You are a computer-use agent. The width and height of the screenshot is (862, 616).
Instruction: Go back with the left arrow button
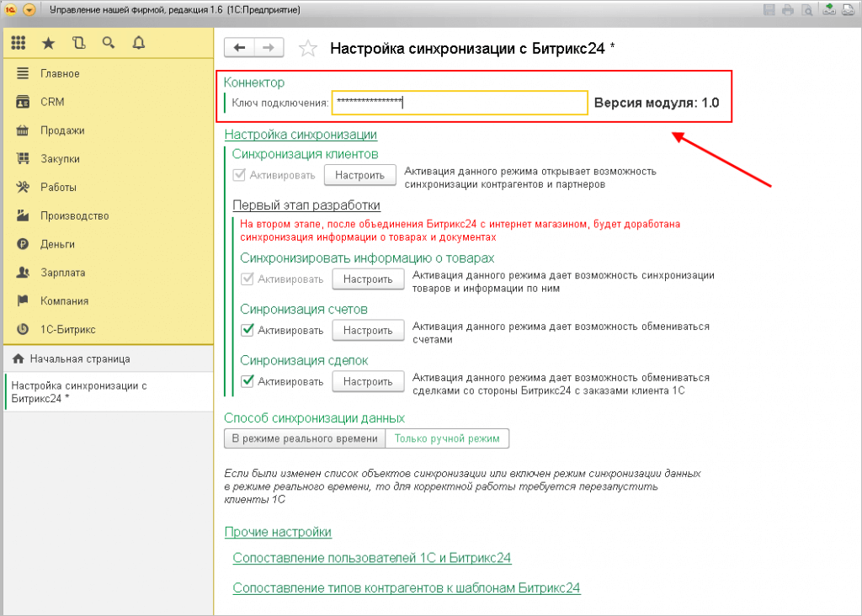(x=239, y=48)
